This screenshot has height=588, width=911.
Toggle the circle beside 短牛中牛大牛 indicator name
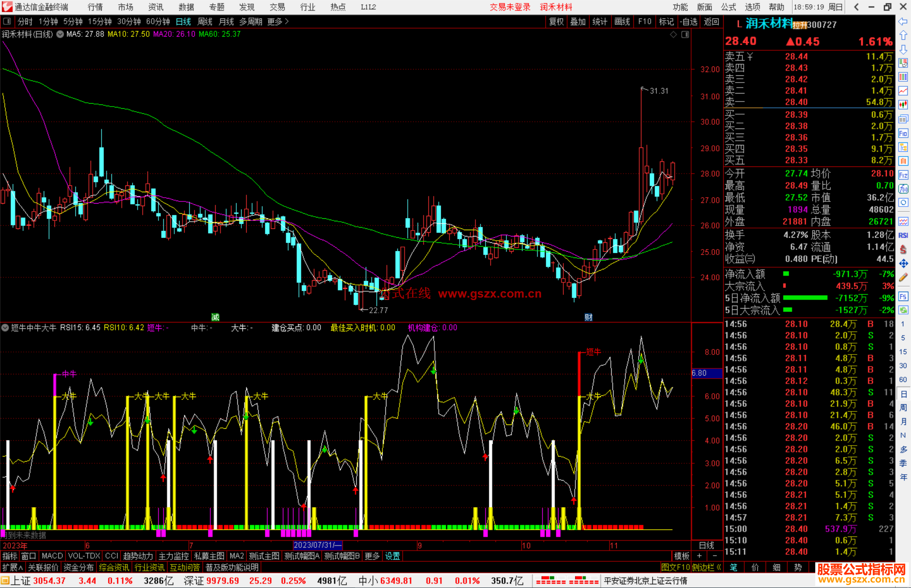click(5, 328)
